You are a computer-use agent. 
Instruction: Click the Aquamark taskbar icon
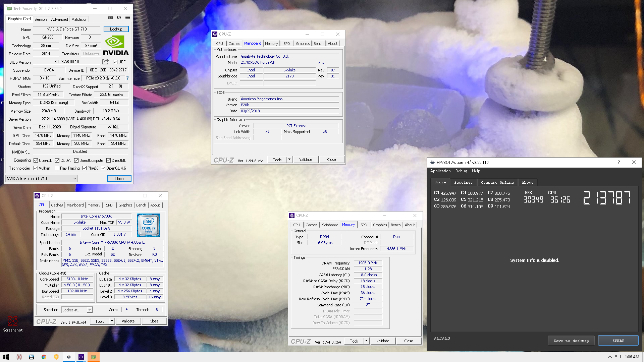(69, 357)
